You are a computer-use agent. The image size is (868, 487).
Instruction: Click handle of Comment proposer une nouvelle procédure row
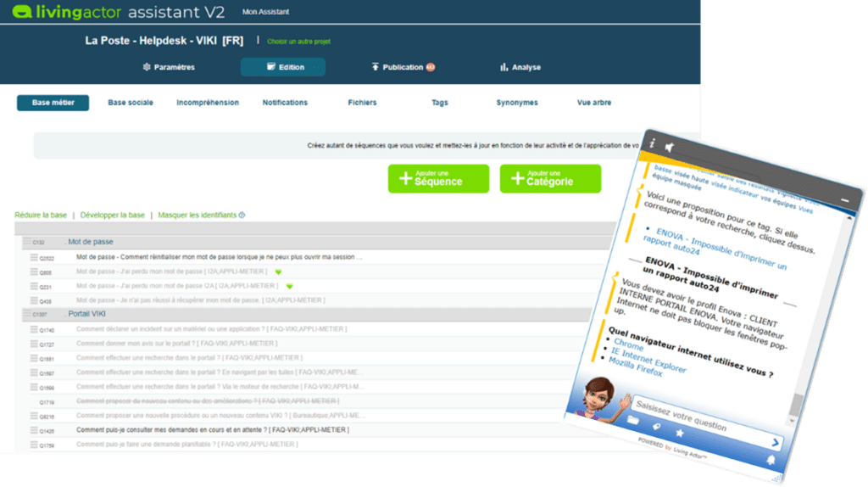click(x=34, y=416)
